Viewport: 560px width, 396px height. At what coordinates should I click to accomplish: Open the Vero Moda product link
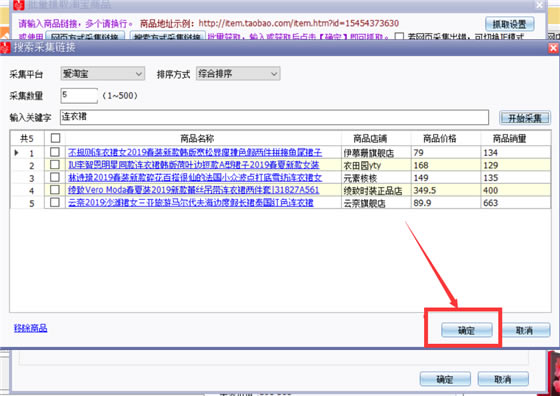194,190
